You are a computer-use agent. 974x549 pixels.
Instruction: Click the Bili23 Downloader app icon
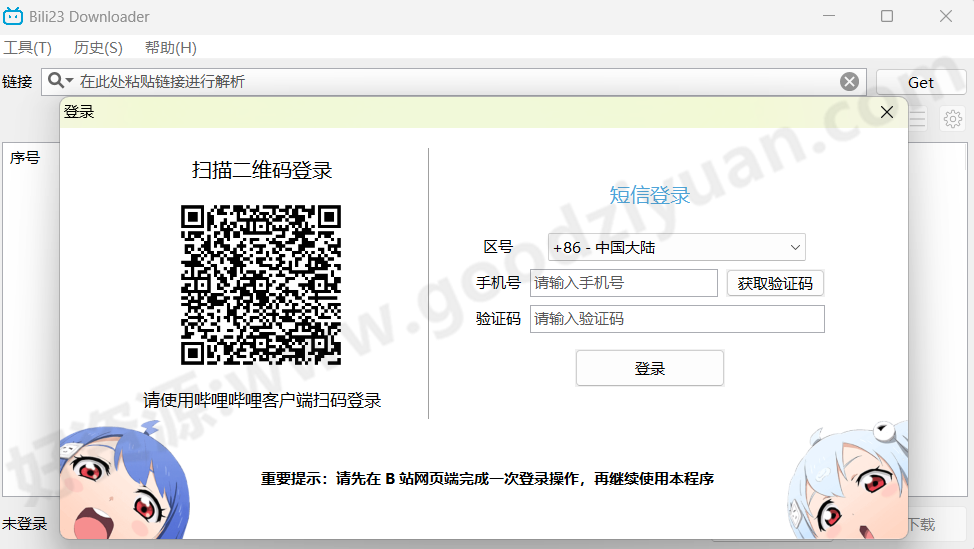point(12,16)
